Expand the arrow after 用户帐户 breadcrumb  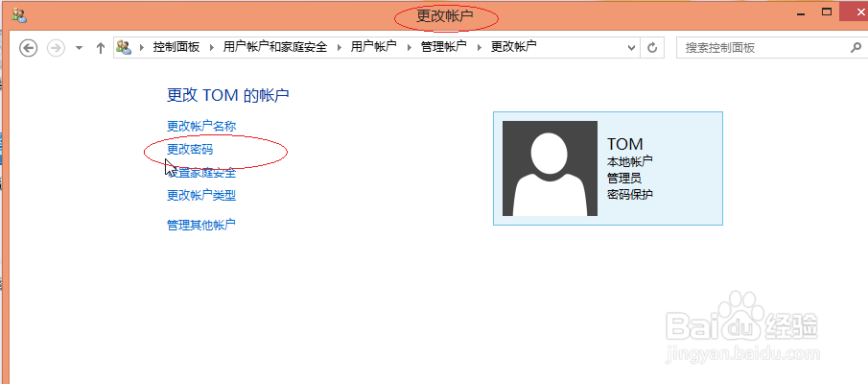click(410, 48)
